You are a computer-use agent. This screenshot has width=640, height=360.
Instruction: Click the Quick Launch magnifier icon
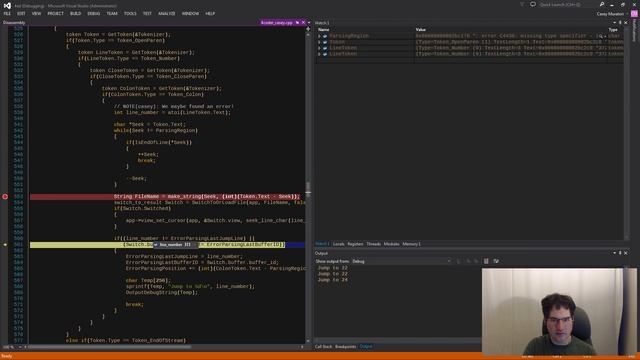[602, 4]
